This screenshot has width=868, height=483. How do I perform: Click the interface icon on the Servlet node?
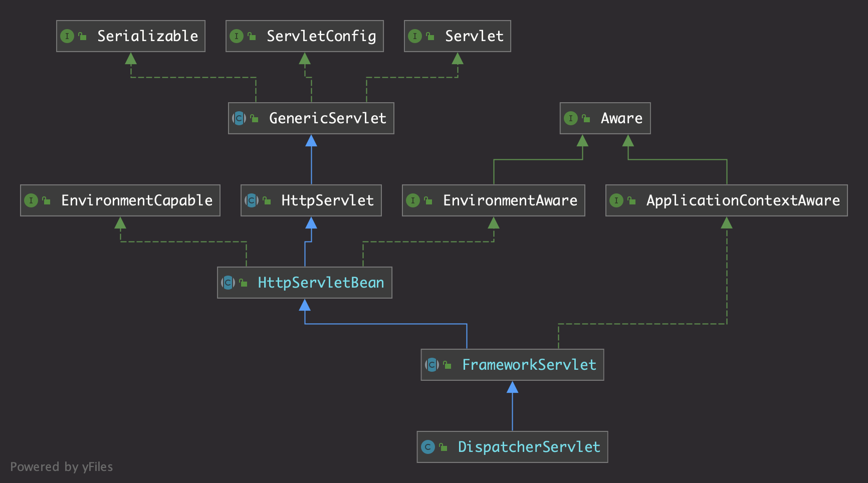click(414, 36)
